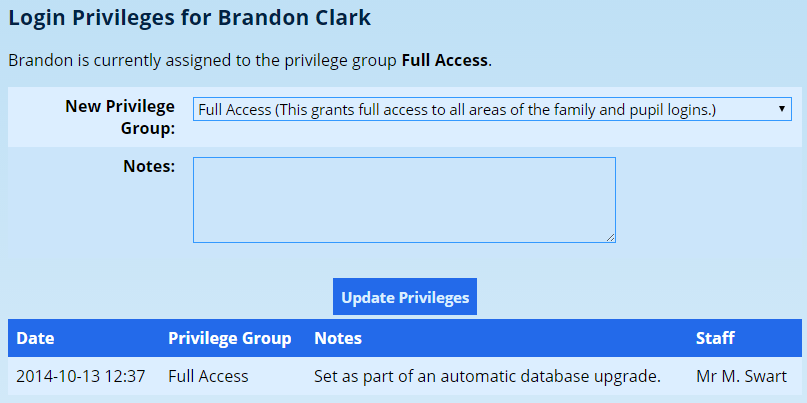Click the Staff column header
807x403 pixels.
[x=715, y=338]
